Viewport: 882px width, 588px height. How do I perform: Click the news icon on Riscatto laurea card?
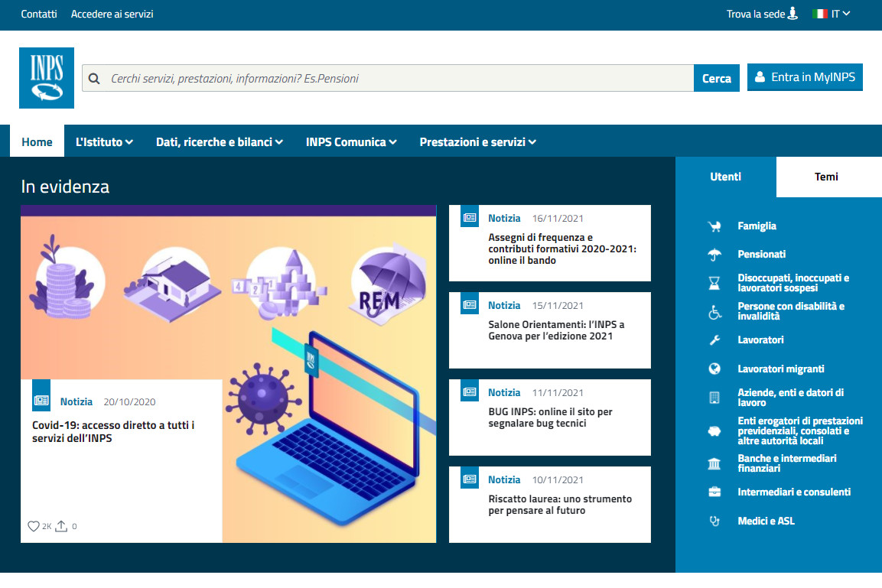[x=470, y=479]
